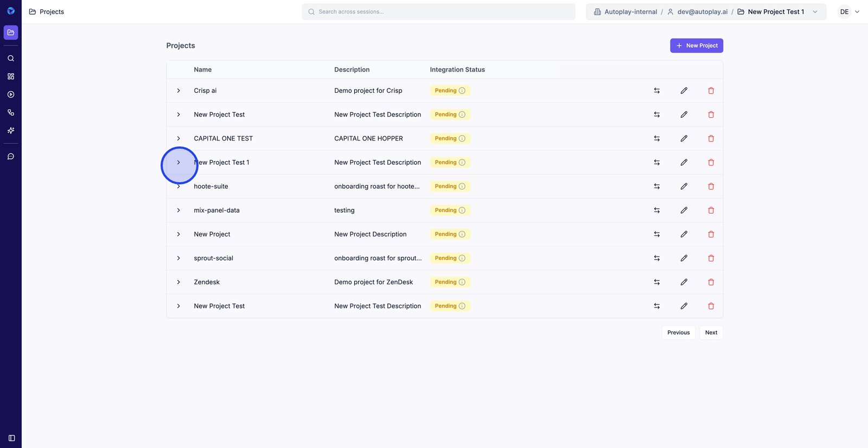Open the sparkles AI icon in sidebar

(x=11, y=131)
